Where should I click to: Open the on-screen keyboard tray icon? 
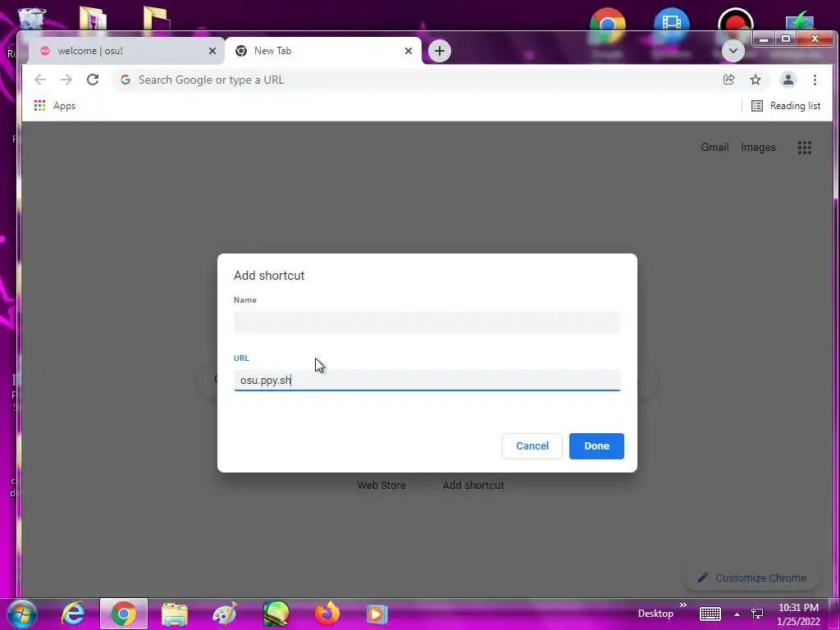(x=710, y=614)
